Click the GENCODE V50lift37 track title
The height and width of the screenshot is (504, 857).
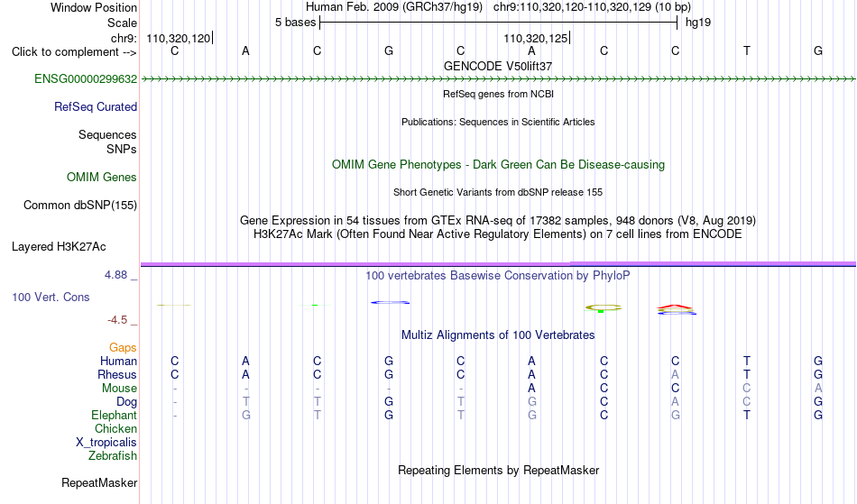pyautogui.click(x=498, y=66)
